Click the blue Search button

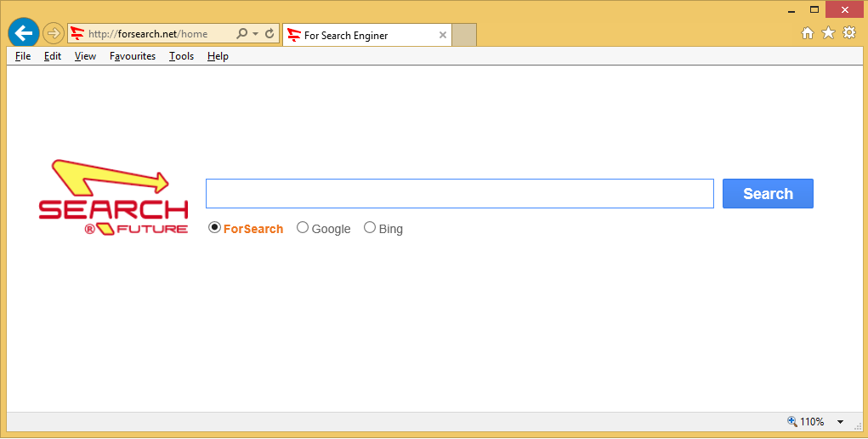coord(768,193)
